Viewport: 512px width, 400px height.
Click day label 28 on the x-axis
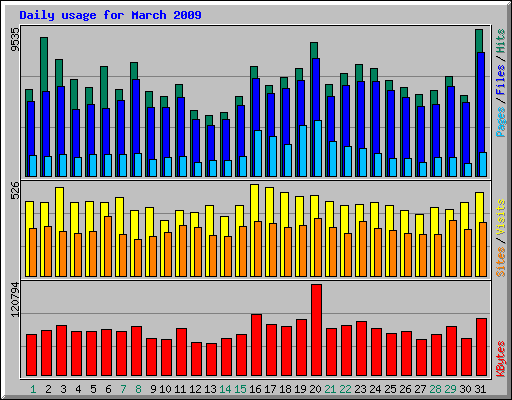click(x=435, y=389)
